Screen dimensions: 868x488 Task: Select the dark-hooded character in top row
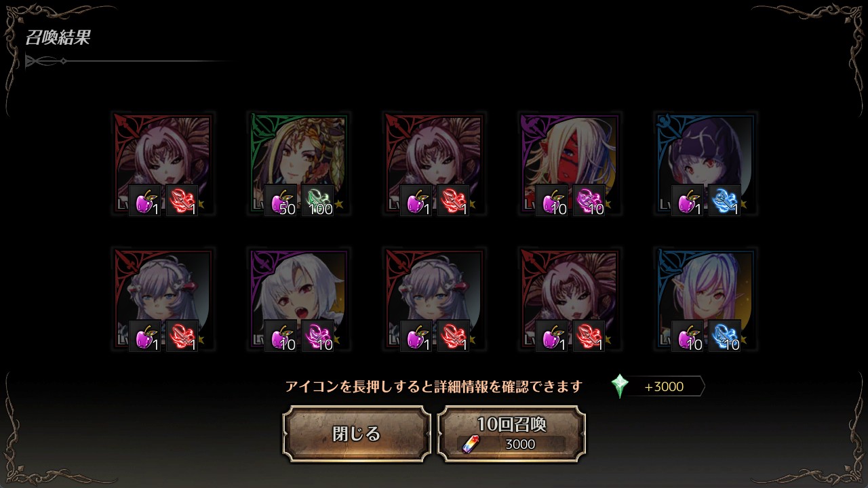705,164
